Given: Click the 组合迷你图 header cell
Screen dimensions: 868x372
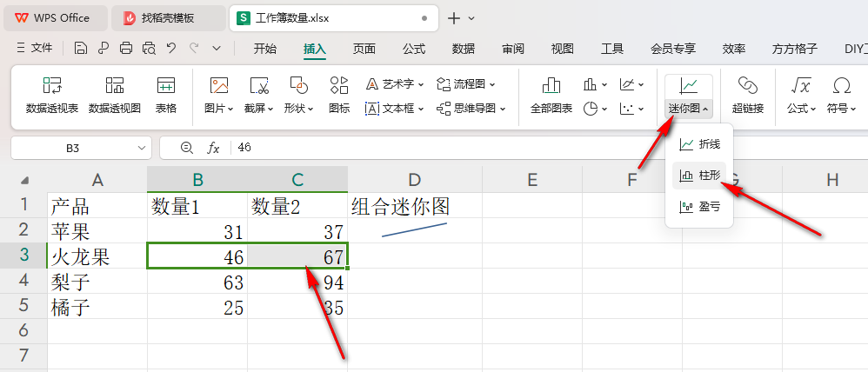Looking at the screenshot, I should [x=415, y=205].
